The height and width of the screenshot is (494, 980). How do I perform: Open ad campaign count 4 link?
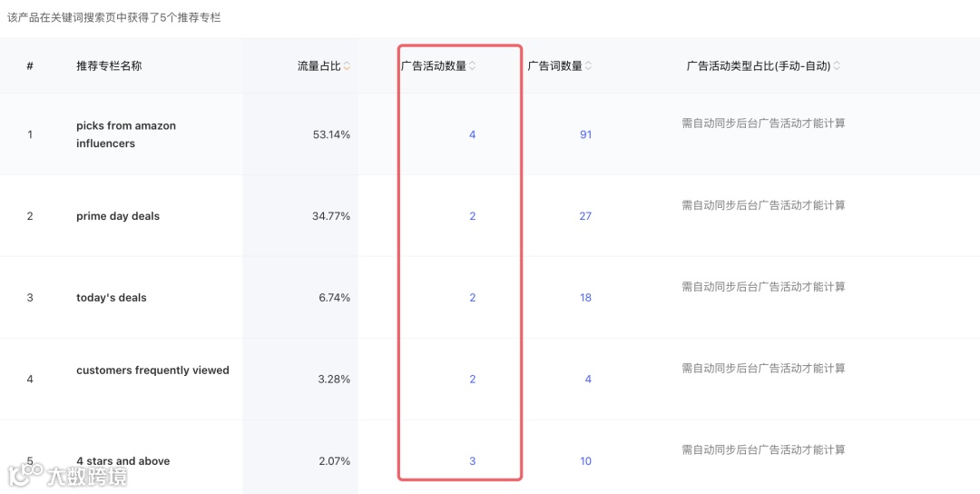point(472,134)
